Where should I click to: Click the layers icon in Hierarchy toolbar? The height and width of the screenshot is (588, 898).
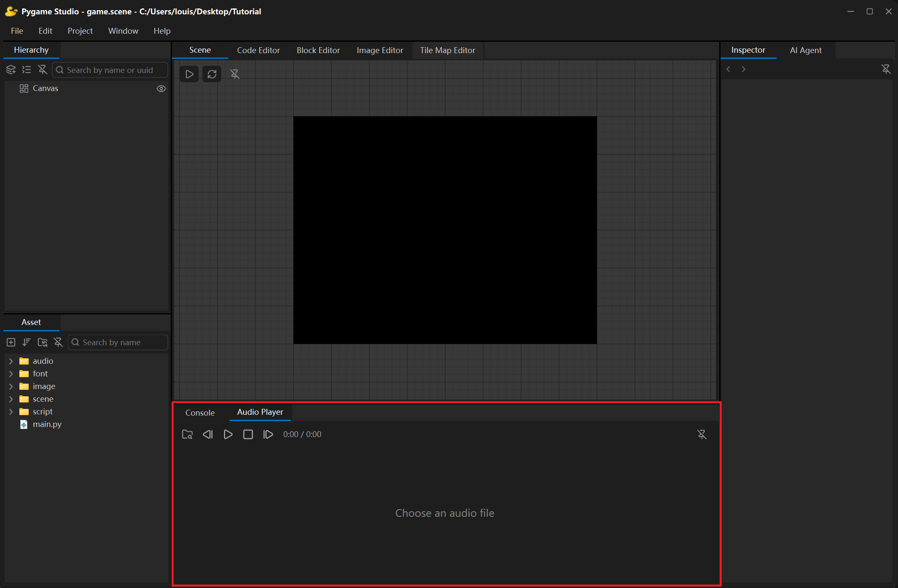point(11,70)
